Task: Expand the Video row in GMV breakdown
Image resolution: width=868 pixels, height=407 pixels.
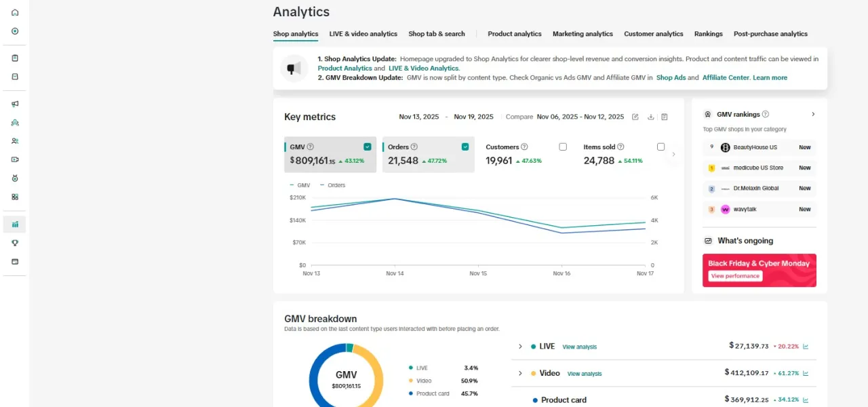Action: tap(520, 373)
